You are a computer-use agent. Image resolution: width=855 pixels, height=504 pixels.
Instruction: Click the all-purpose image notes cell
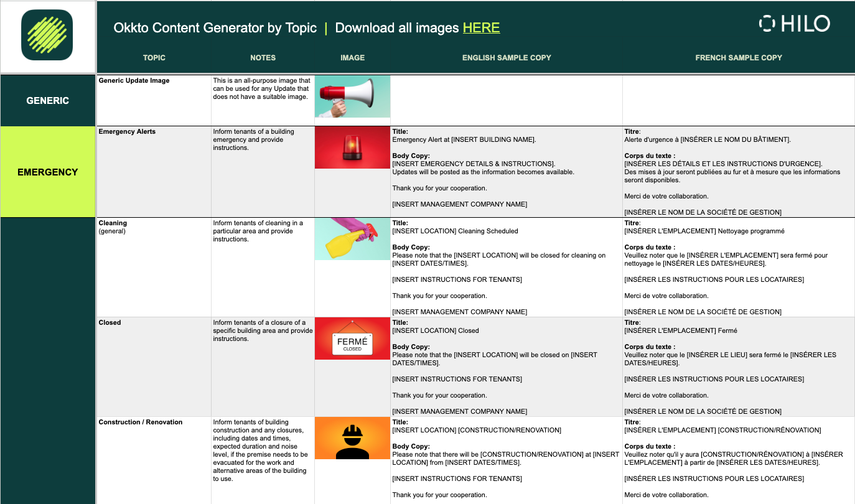pyautogui.click(x=263, y=101)
